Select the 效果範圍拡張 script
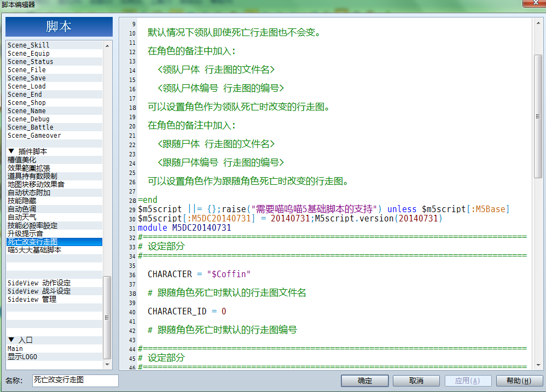This screenshot has height=392, width=546. tap(55, 168)
